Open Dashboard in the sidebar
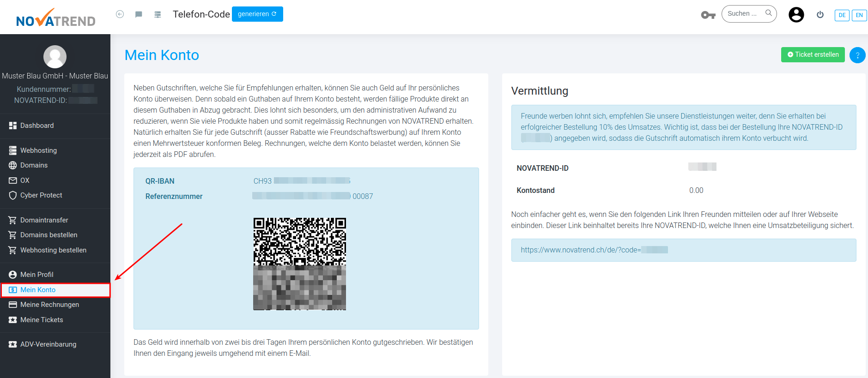This screenshot has width=868, height=378. point(55,126)
